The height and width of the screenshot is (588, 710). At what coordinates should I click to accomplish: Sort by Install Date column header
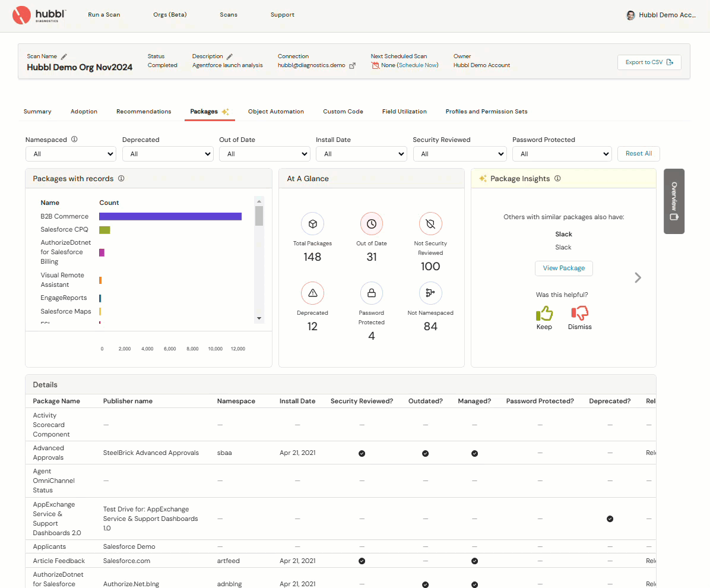[x=297, y=401]
